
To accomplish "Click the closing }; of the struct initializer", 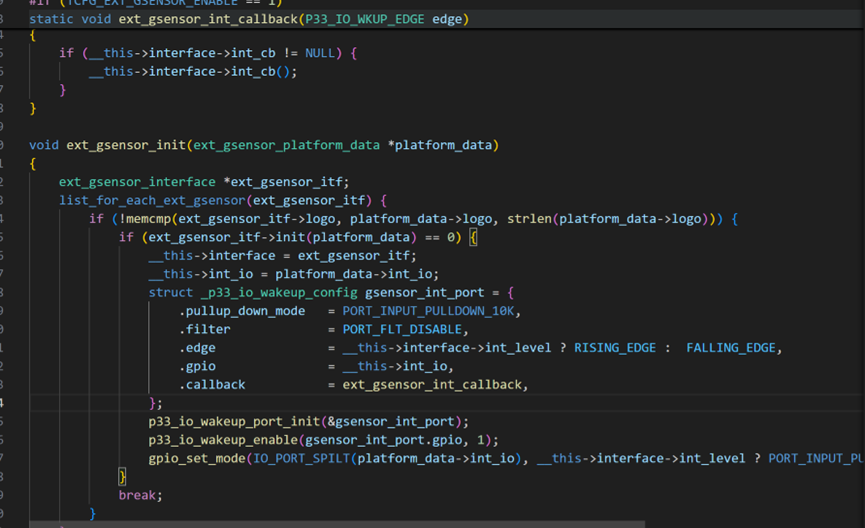I will [156, 403].
